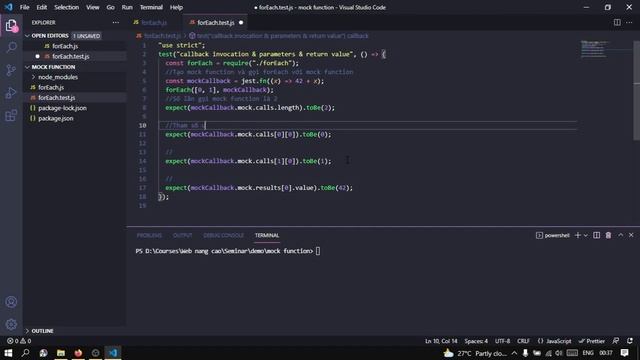Click the powershell terminal label
Screen dimensions: 640x360
click(x=553, y=235)
